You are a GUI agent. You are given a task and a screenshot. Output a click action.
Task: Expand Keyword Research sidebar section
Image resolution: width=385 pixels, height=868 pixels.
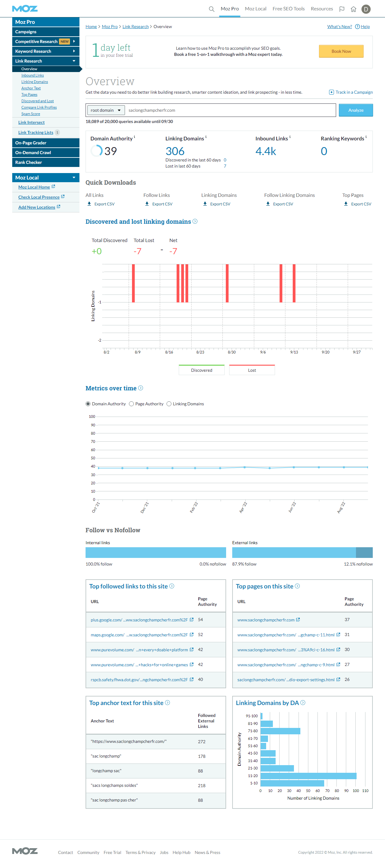tap(74, 51)
